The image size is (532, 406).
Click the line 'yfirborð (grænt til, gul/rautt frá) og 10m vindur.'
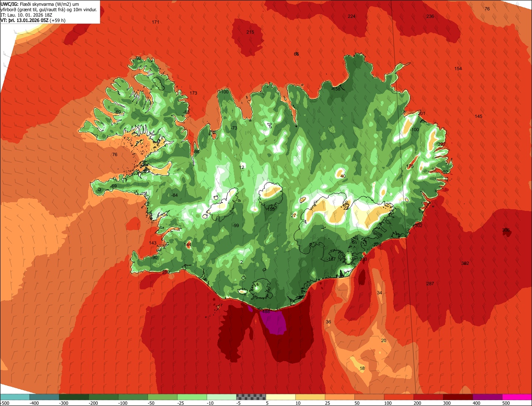click(x=49, y=9)
